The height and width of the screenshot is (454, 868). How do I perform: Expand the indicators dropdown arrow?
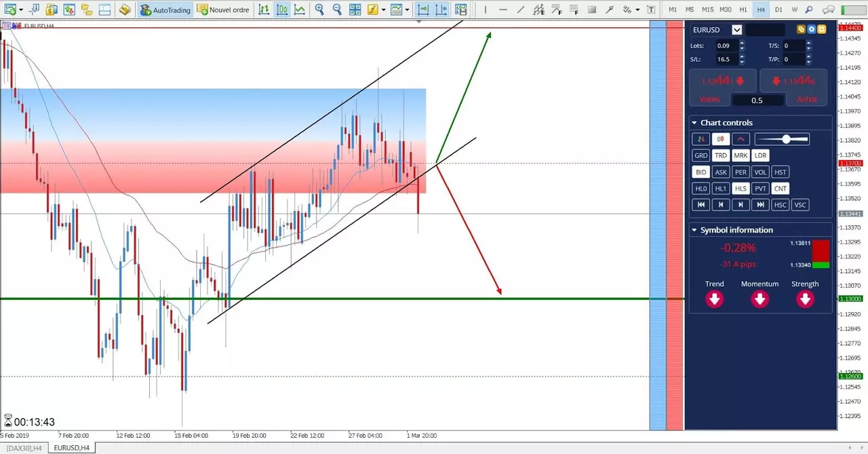383,10
